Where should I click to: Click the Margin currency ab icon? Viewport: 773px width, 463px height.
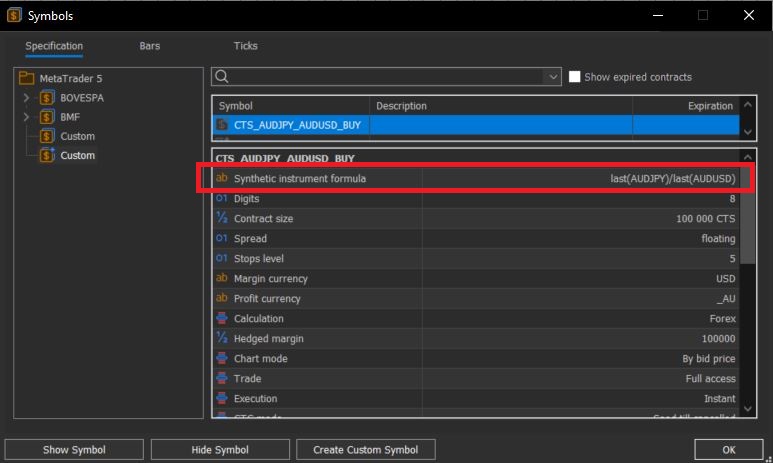[x=222, y=278]
